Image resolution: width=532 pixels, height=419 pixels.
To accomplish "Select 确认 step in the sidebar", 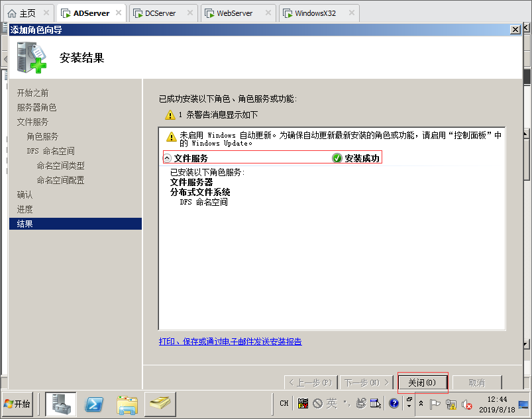I will (25, 195).
